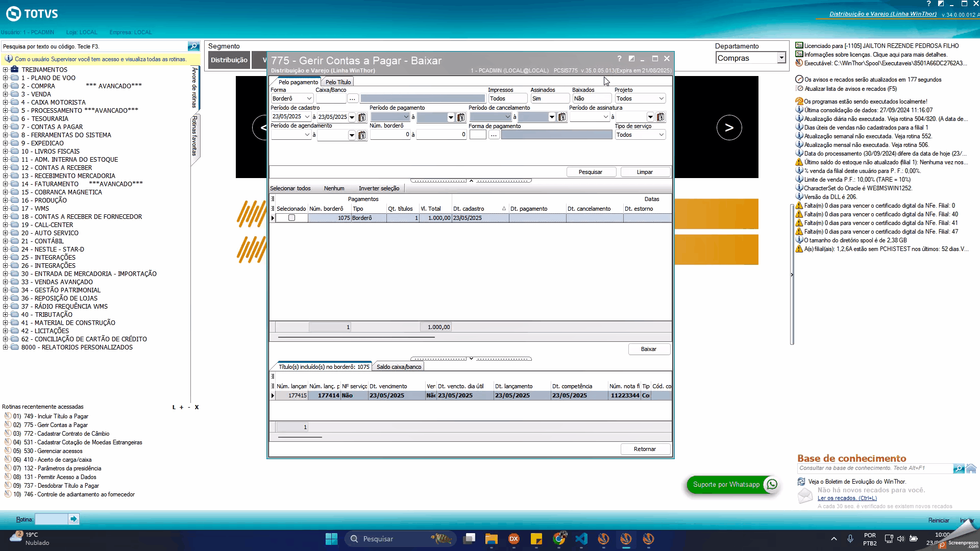Click the calendar icon next to Período de assinatura
Image resolution: width=980 pixels, height=551 pixels.
pyautogui.click(x=660, y=117)
